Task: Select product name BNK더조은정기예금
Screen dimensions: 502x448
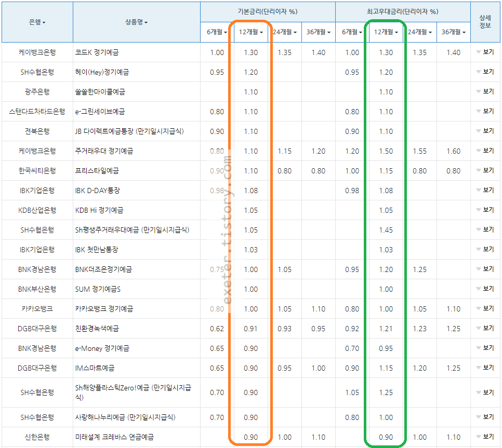Action: 103,269
